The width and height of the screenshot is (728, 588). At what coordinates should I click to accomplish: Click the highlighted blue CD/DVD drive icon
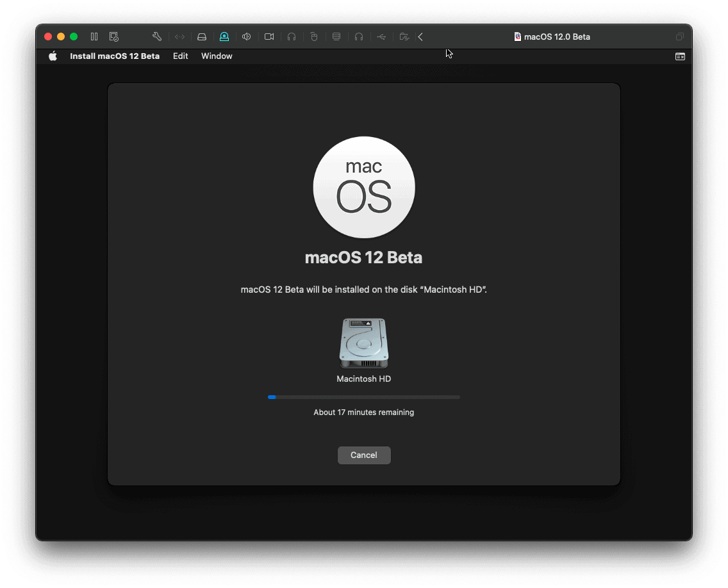click(x=224, y=37)
